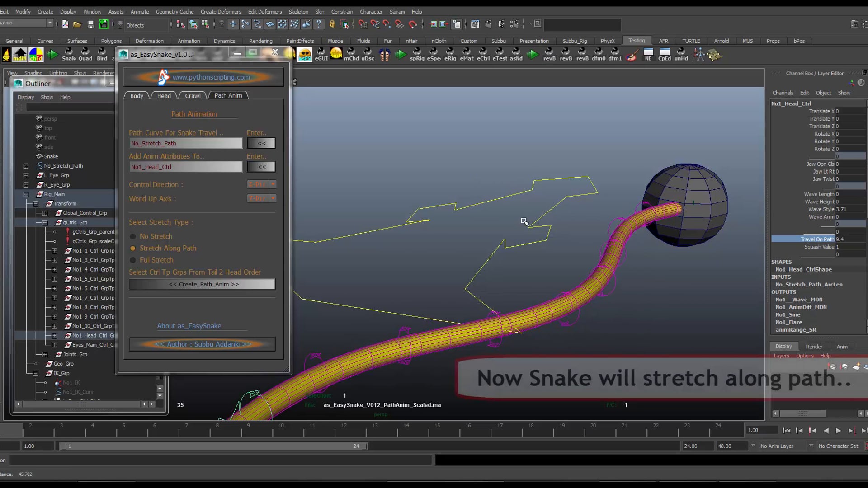Click the eTest shelf icon

click(x=500, y=55)
